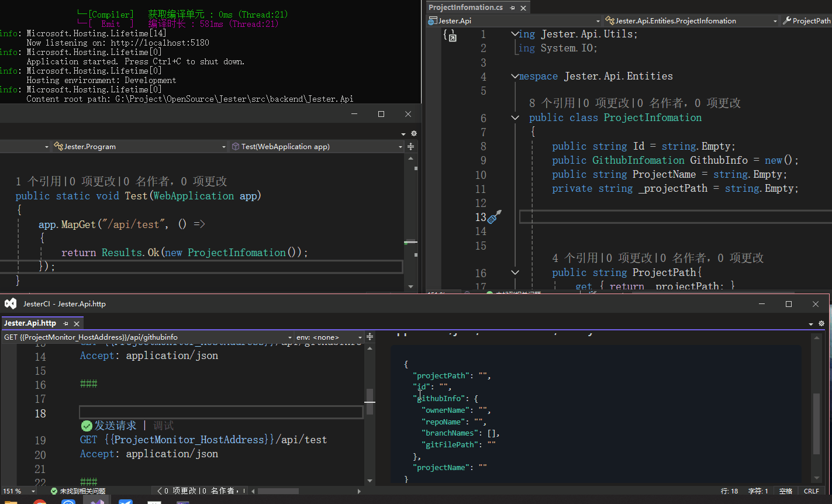
Task: Toggle the 空格 indentation indicator
Action: point(785,491)
